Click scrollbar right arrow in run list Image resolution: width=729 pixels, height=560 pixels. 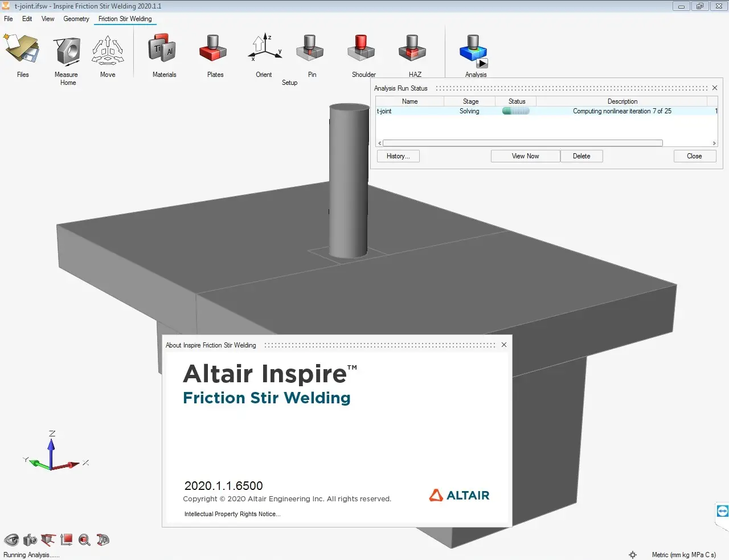pos(714,143)
